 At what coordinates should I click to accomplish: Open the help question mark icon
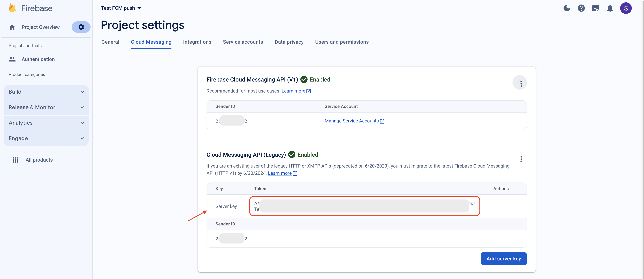coord(581,8)
